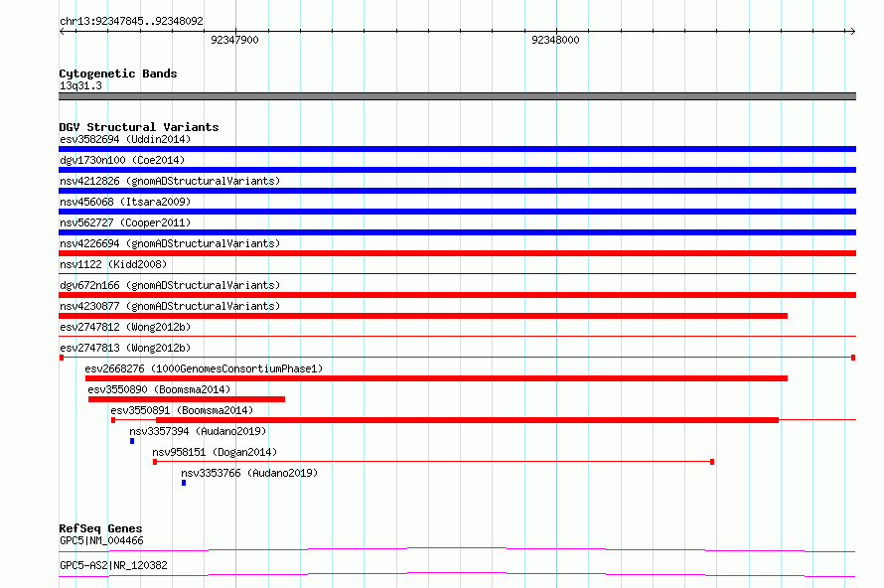Screen dimensions: 884x588
Task: Click the chr13:92347845..92348092 coordinates label
Action: (131, 21)
